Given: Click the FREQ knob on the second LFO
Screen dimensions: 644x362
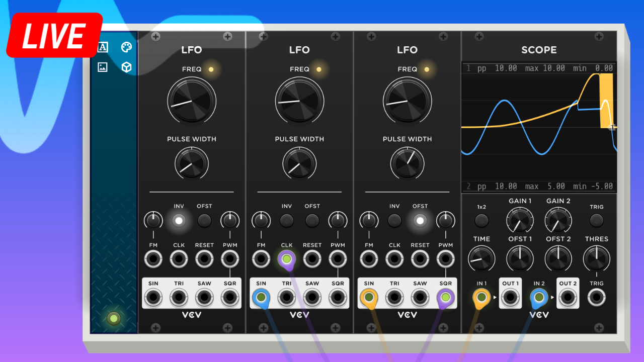Looking at the screenshot, I should click(299, 101).
